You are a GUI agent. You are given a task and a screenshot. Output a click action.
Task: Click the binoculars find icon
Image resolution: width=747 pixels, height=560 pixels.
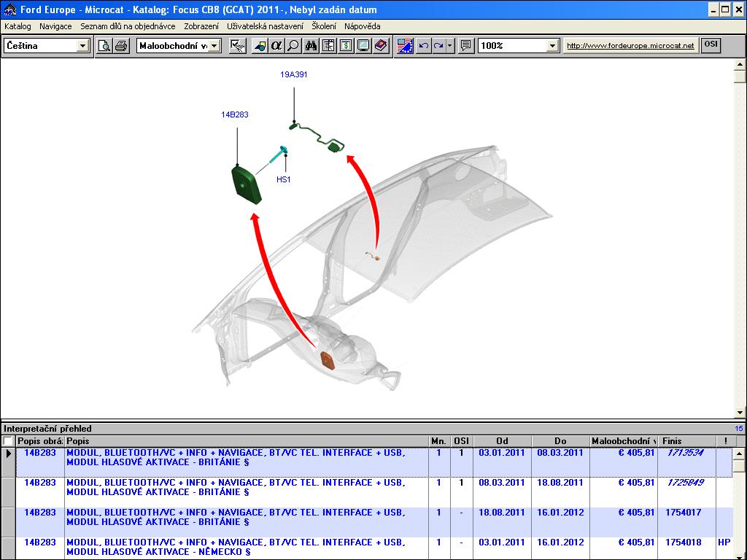pos(311,46)
